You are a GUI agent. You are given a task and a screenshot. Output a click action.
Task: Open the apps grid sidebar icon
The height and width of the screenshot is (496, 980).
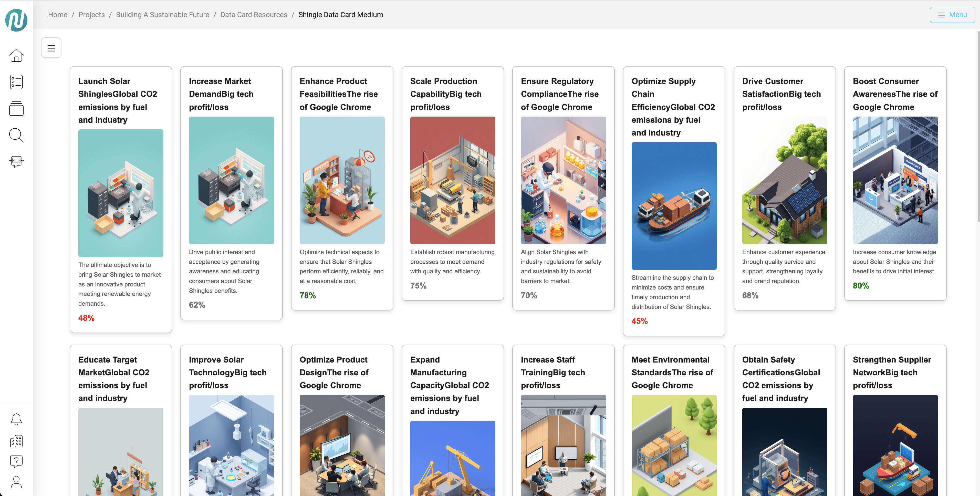(16, 441)
